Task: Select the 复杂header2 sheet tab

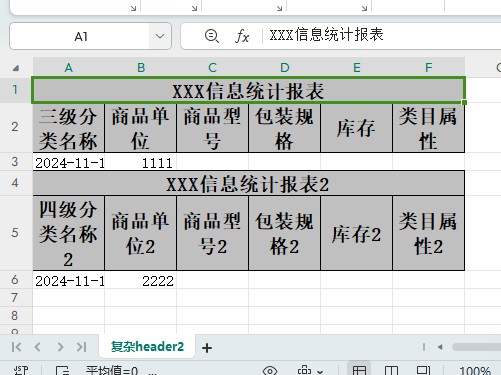Action: tap(147, 347)
